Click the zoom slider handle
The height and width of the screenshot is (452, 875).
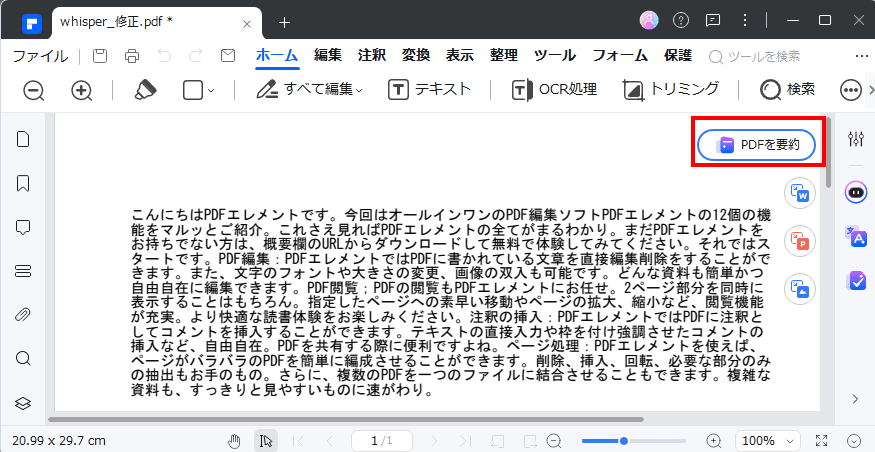click(624, 441)
